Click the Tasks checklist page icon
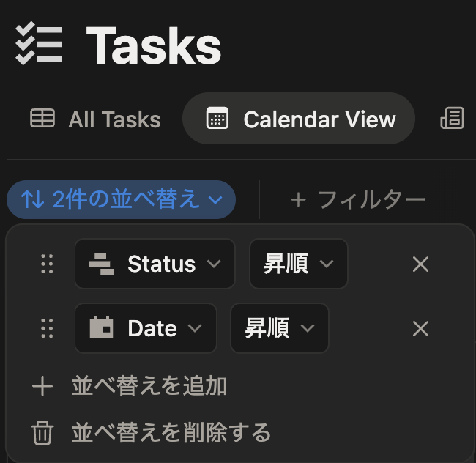The width and height of the screenshot is (476, 463). tap(39, 43)
